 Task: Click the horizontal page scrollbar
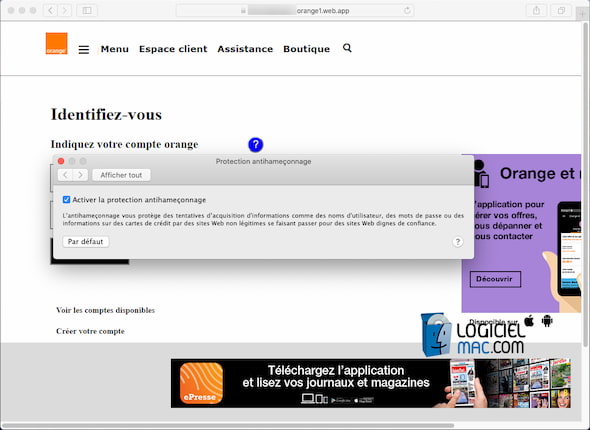pyautogui.click(x=228, y=426)
